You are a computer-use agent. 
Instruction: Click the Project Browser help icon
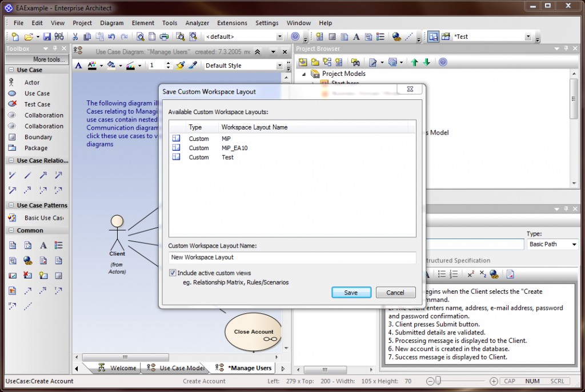(x=443, y=62)
